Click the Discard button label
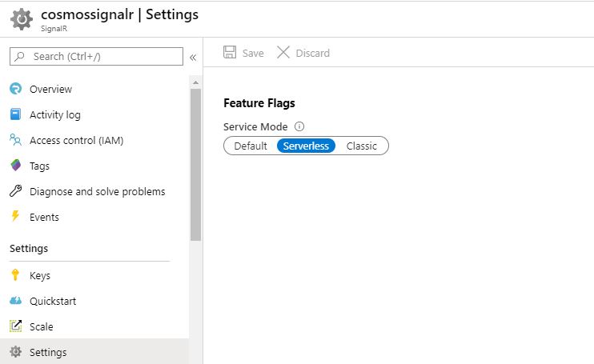 click(312, 53)
